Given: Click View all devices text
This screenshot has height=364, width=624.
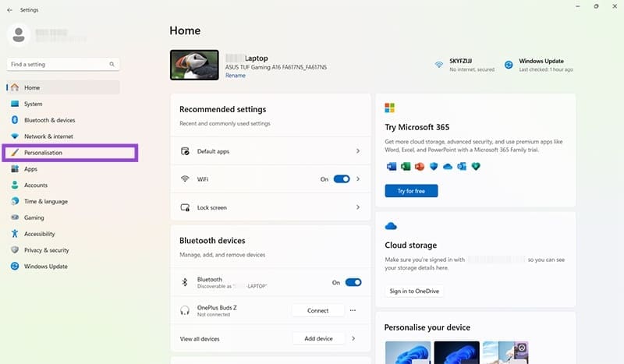Looking at the screenshot, I should pyautogui.click(x=200, y=339).
